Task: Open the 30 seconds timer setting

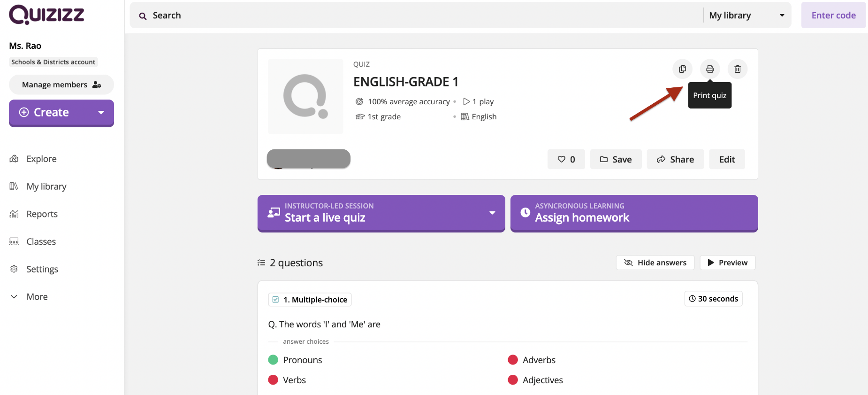Action: (713, 299)
